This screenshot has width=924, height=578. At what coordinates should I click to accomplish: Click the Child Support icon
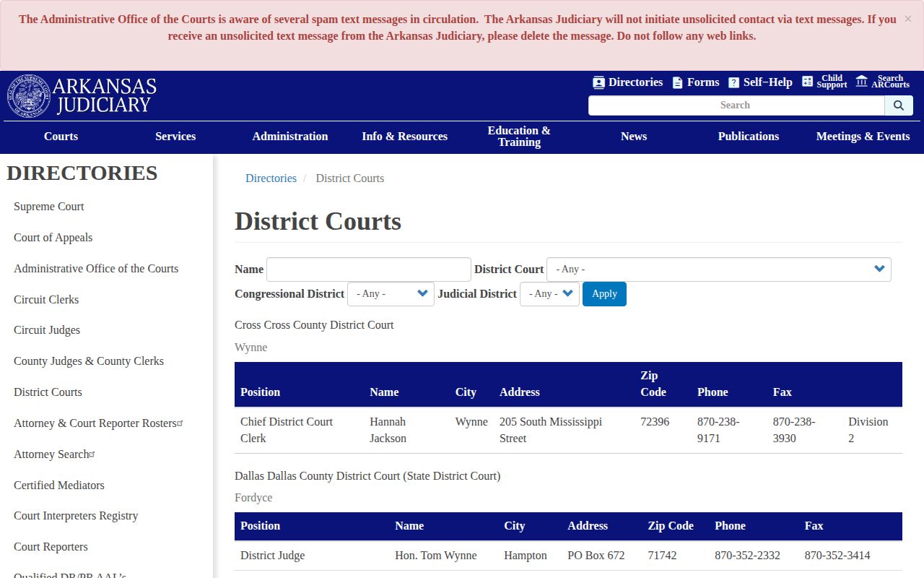click(x=807, y=82)
